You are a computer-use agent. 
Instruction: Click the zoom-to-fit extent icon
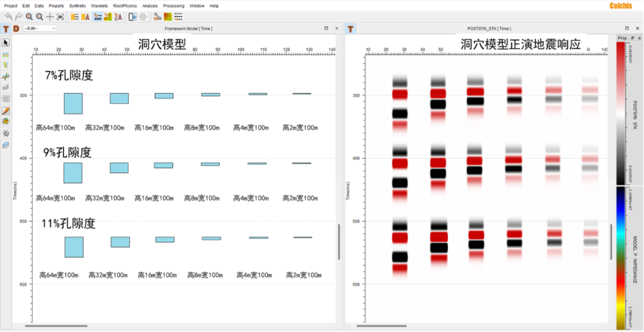click(60, 17)
